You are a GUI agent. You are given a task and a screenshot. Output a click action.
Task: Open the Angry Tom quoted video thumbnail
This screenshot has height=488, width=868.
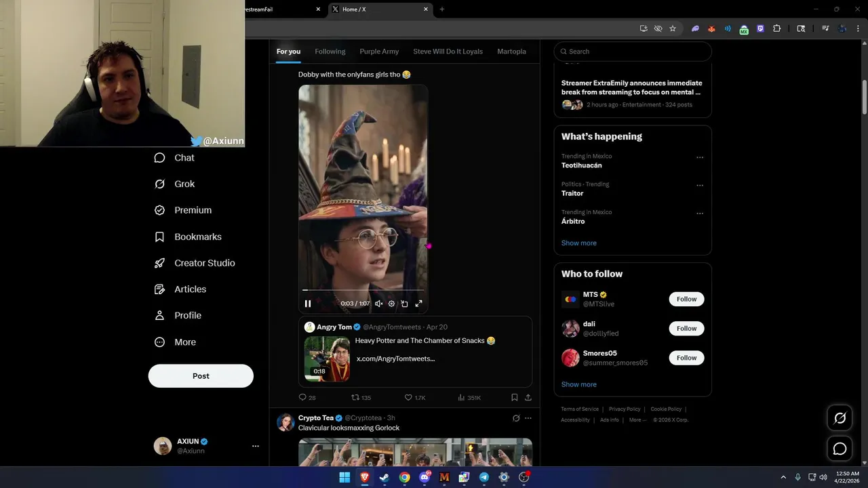pos(327,359)
